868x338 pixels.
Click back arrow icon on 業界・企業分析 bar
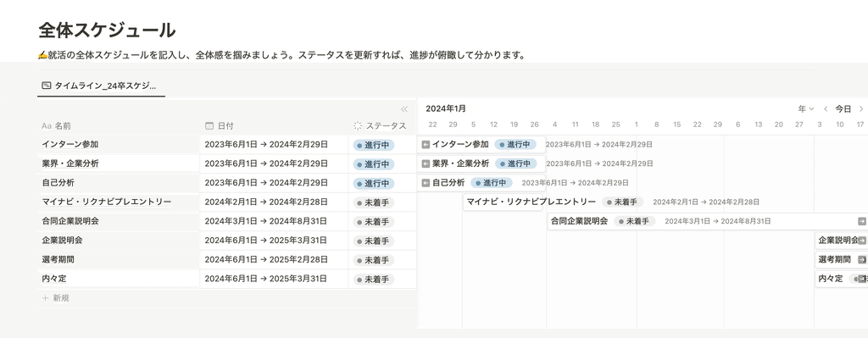(x=426, y=163)
